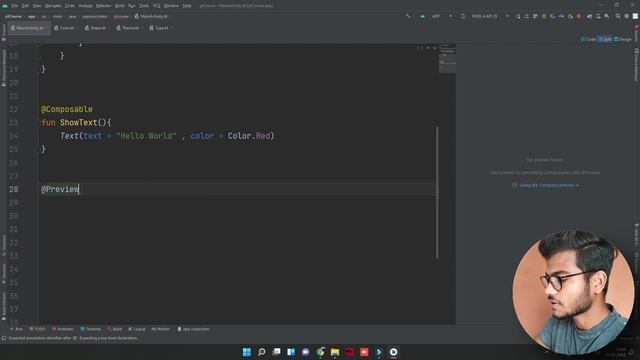This screenshot has width=640, height=360.
Task: Click the Make Project hammer icon
Action: (408, 16)
